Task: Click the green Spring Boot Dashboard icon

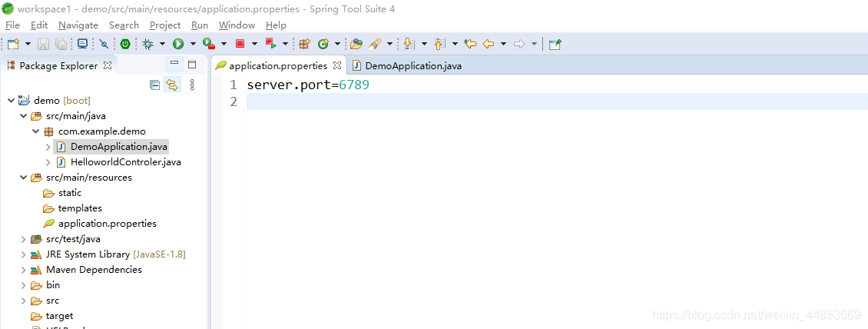Action: point(126,44)
